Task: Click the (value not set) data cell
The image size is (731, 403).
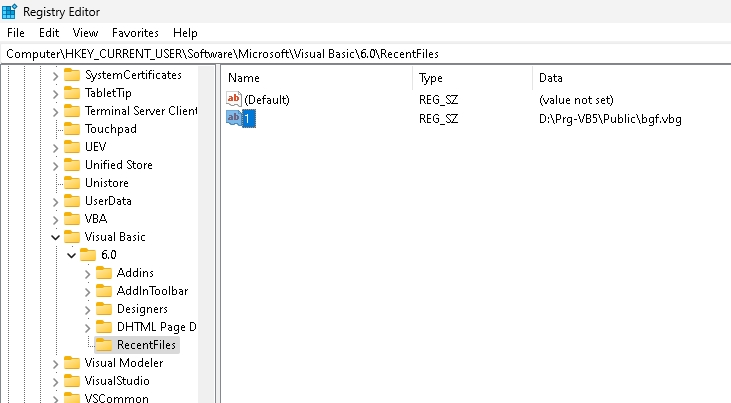Action: click(x=576, y=100)
